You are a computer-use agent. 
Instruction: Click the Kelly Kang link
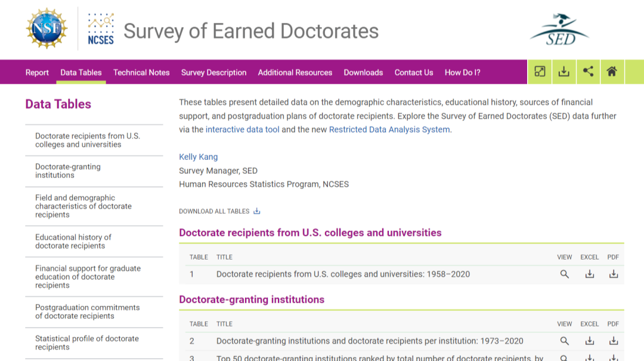(199, 157)
